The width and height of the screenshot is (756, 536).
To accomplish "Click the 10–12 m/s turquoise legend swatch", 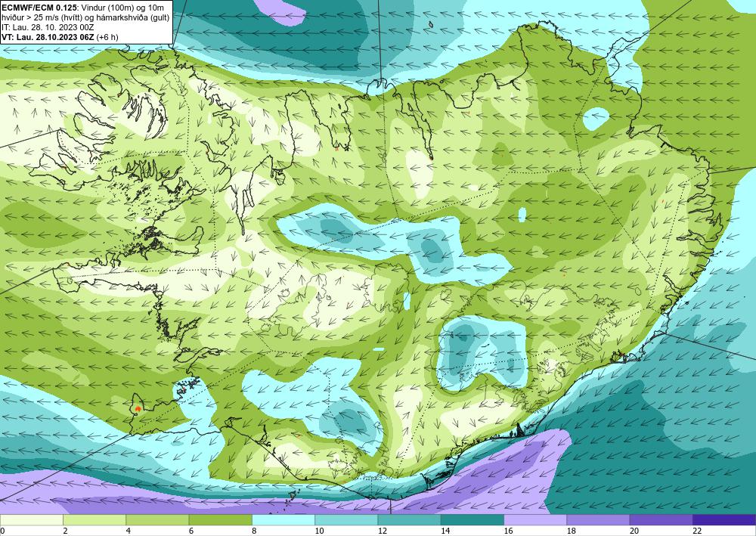I will point(346,520).
